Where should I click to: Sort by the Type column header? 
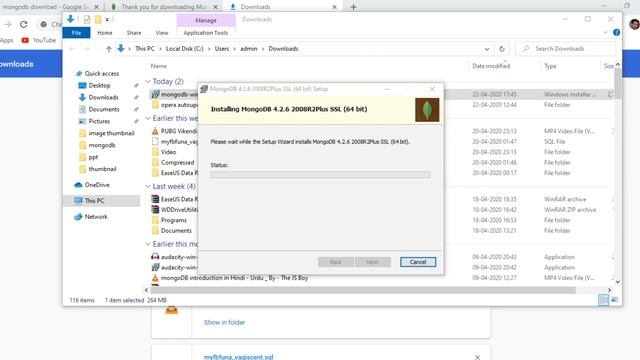[x=550, y=66]
